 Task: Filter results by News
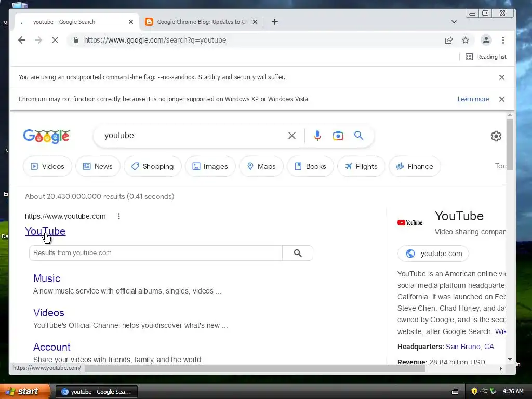[98, 166]
